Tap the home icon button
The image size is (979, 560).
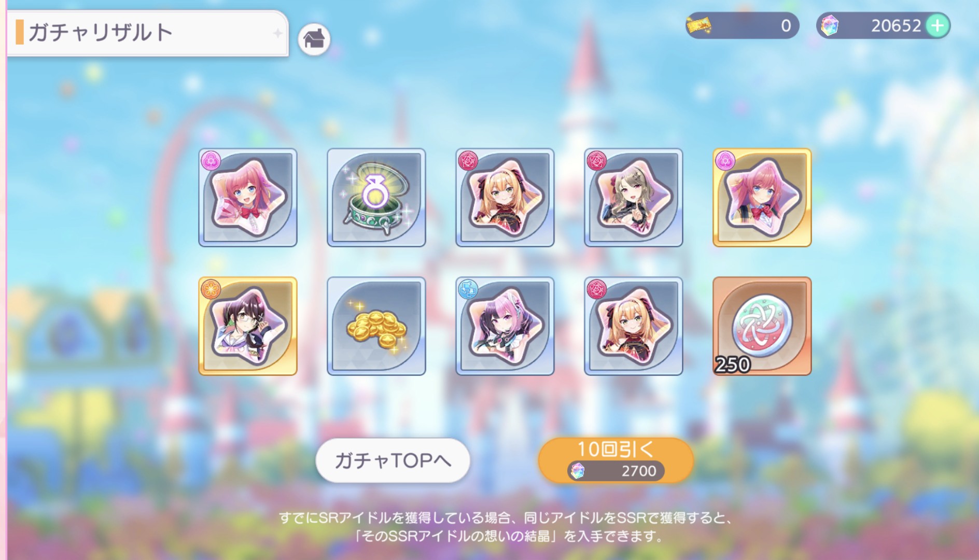pos(314,39)
